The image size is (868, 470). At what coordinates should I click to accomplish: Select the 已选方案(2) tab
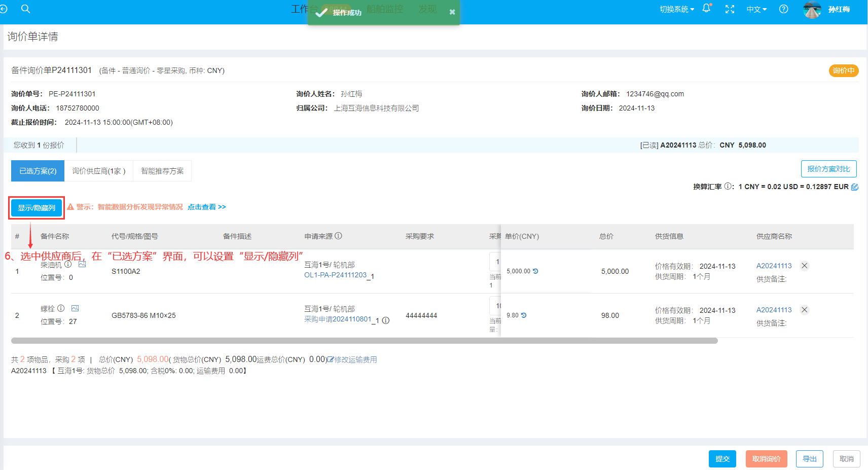point(38,171)
